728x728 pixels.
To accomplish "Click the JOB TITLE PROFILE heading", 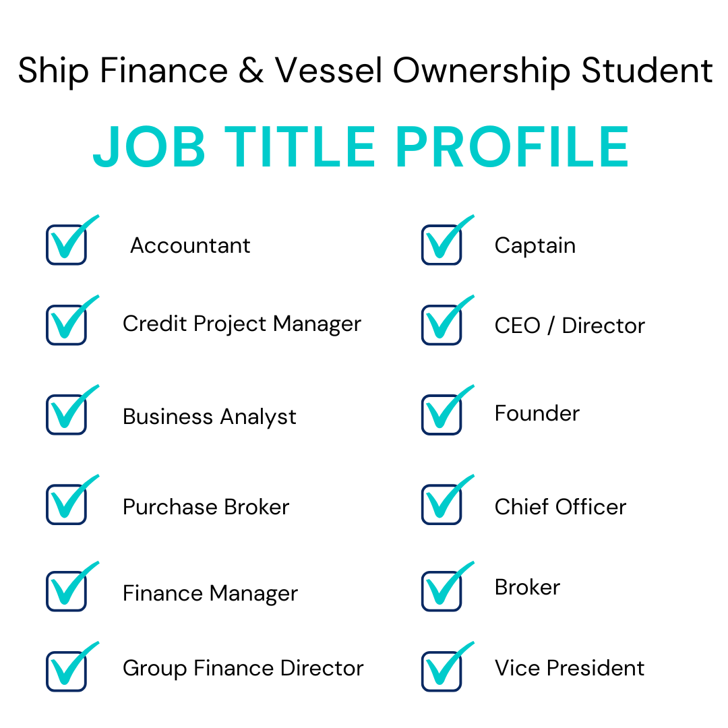I will click(361, 147).
